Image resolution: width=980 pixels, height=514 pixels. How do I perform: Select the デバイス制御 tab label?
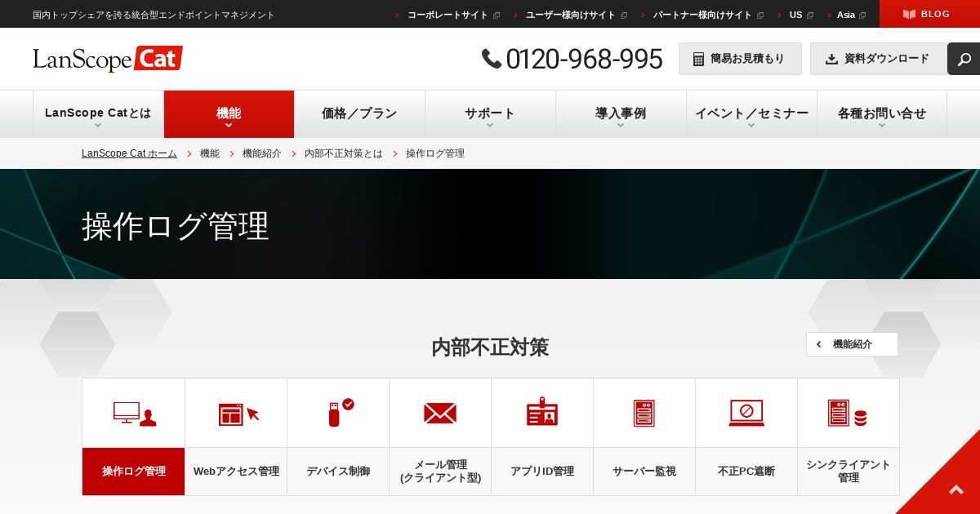(x=338, y=472)
